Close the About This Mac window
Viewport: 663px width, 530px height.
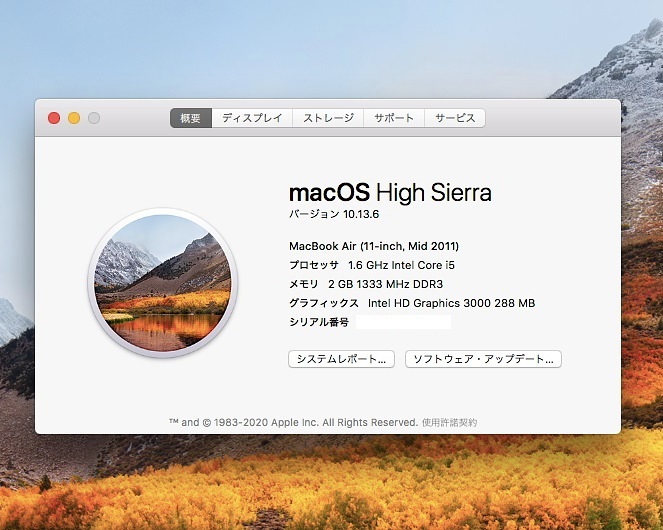click(x=54, y=118)
